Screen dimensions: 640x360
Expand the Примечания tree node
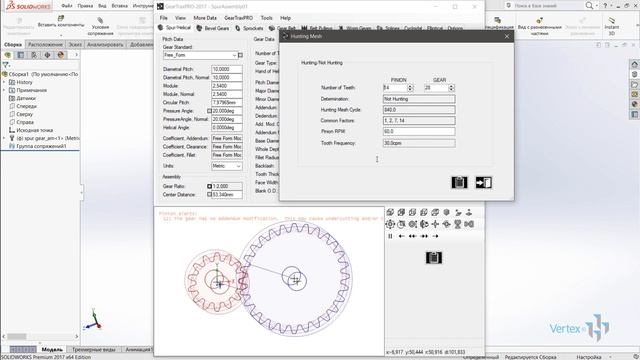coord(4,90)
